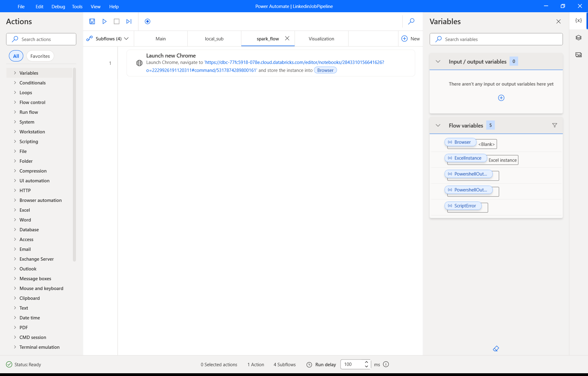The width and height of the screenshot is (588, 376).
Task: Run the flow with play button
Action: (104, 21)
